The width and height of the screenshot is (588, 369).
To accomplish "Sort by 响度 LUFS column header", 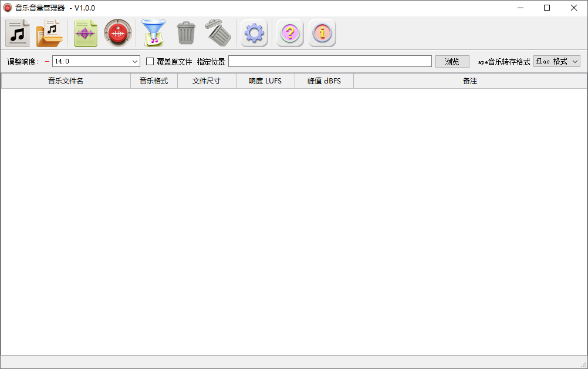I will coord(265,80).
